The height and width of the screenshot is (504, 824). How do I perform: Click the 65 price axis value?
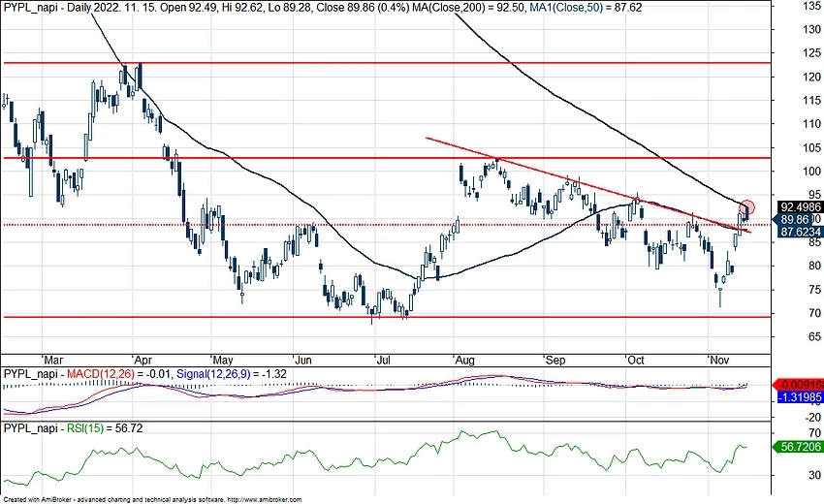coord(814,336)
